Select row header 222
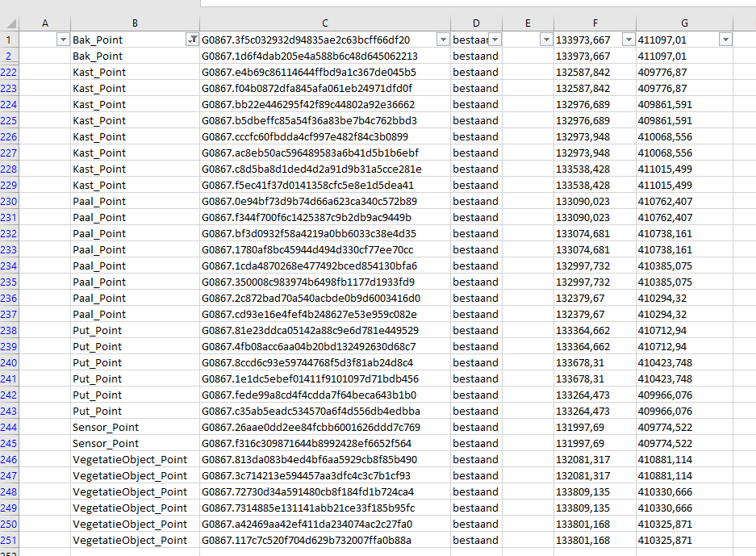The image size is (756, 556). [9, 73]
